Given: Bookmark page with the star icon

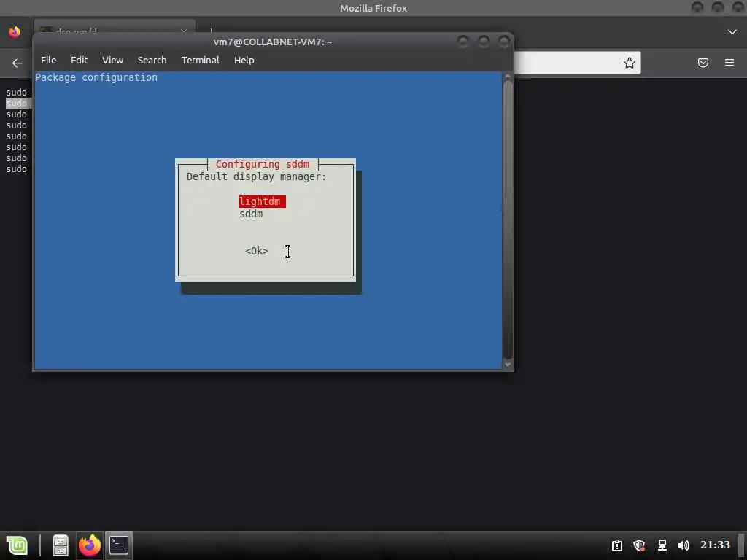Looking at the screenshot, I should (x=630, y=63).
